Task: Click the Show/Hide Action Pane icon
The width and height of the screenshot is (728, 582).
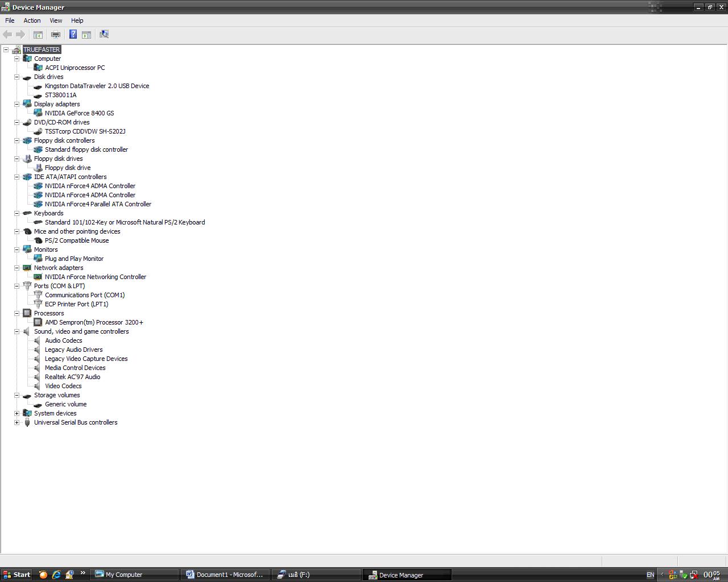Action: click(86, 35)
